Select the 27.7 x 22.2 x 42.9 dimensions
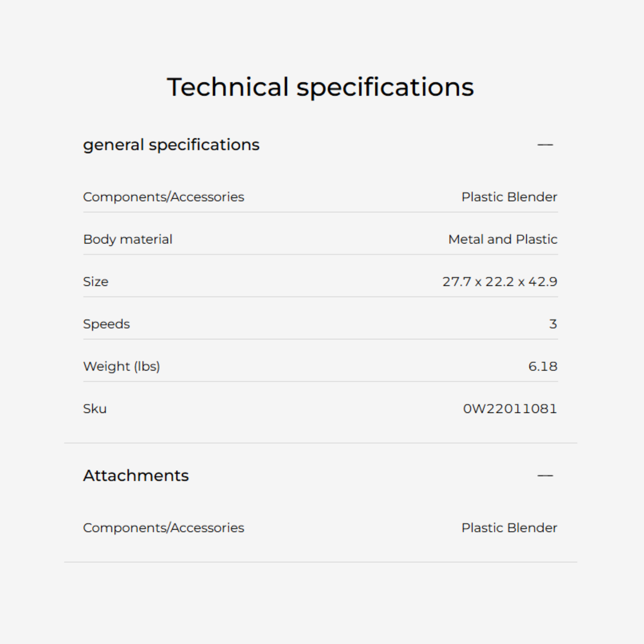Viewport: 644px width, 644px height. (x=500, y=282)
